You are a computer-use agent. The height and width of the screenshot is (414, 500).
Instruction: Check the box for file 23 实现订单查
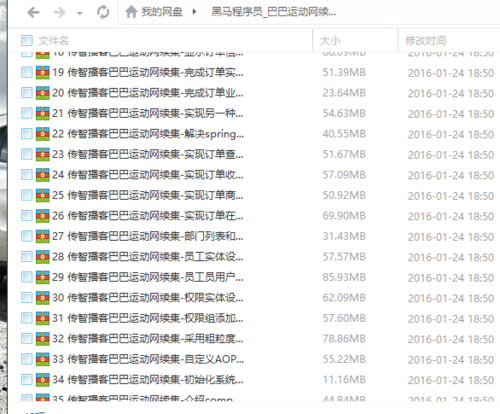click(27, 154)
